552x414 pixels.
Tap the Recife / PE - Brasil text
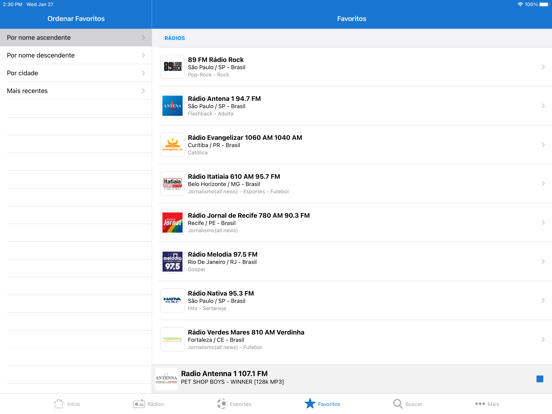(212, 223)
